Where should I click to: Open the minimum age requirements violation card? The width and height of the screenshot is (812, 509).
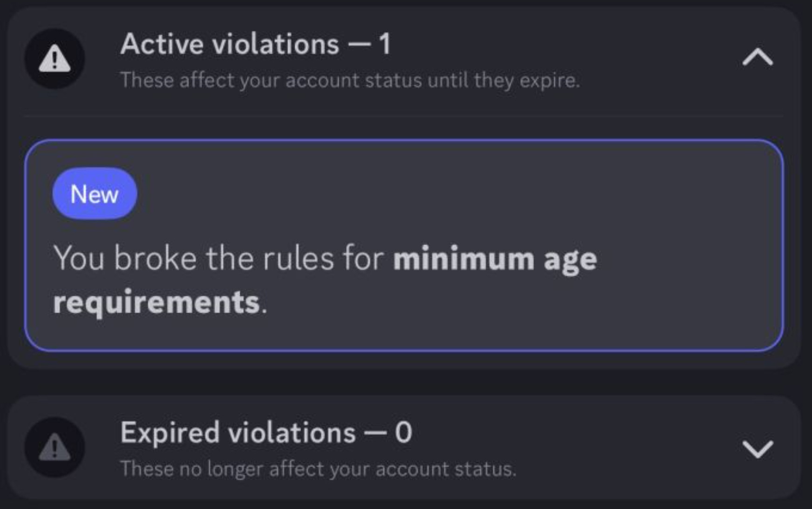point(404,245)
